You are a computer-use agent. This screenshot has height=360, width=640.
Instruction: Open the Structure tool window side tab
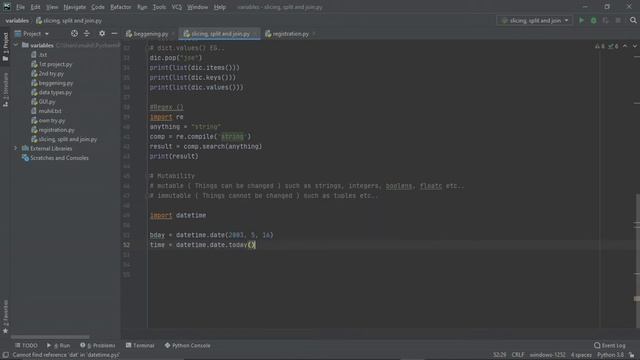coord(5,90)
